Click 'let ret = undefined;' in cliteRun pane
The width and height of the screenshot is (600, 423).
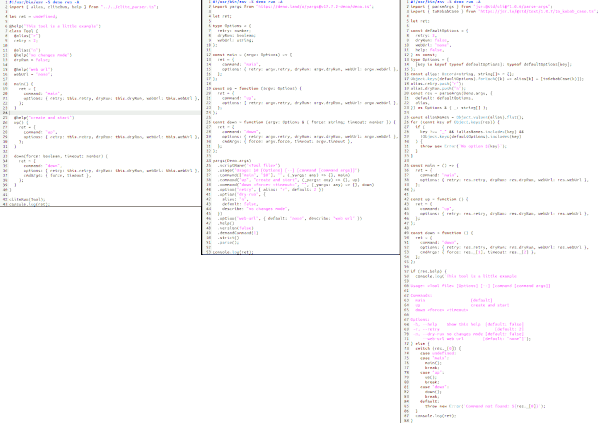tap(33, 16)
